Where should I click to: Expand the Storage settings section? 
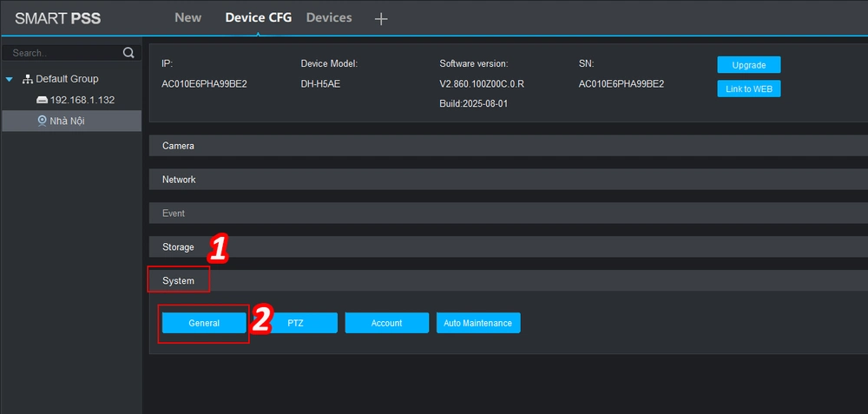pos(178,247)
